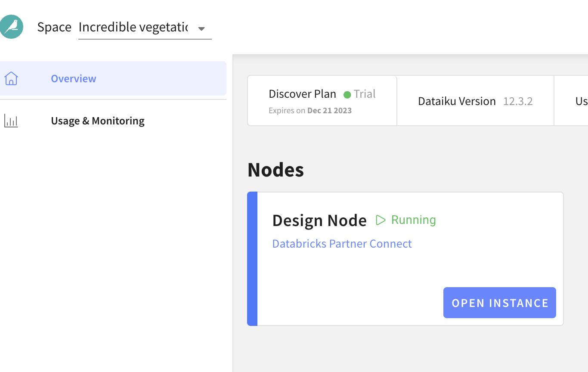Click the OPEN INSTANCE button
588x372 pixels.
499,303
